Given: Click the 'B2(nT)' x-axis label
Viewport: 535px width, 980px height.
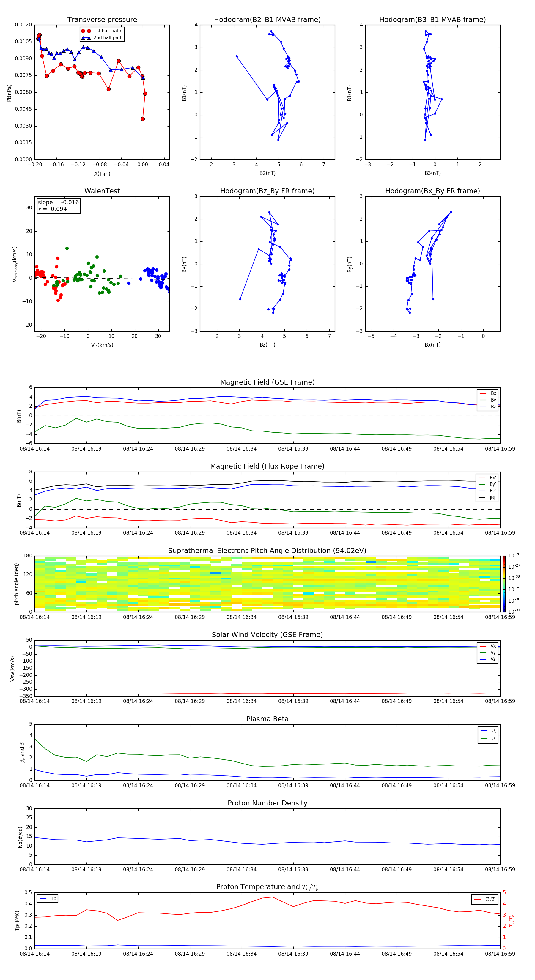Looking at the screenshot, I should 267,173.
